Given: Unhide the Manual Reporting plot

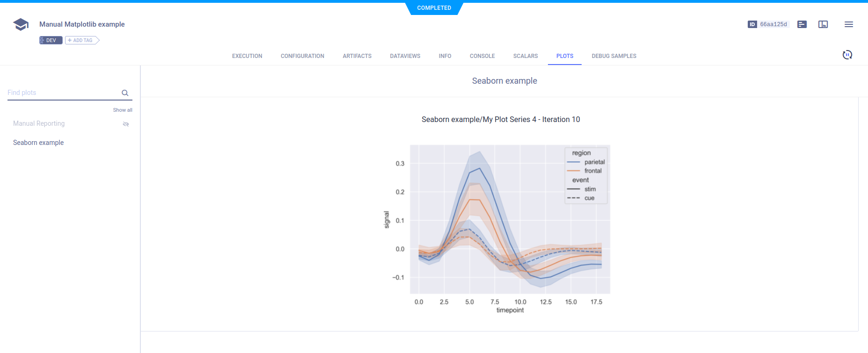Looking at the screenshot, I should pyautogui.click(x=125, y=124).
